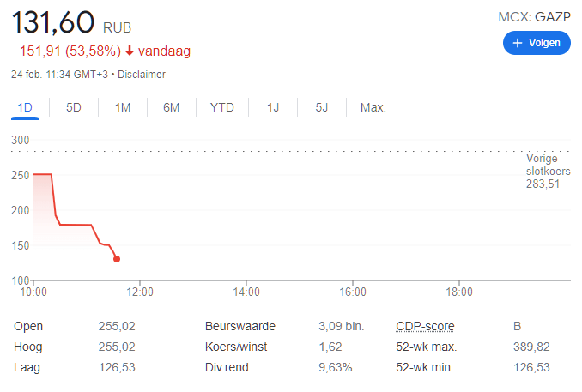This screenshot has width=582, height=392.
Task: Click the 12:00 time axis label
Action: tap(140, 292)
